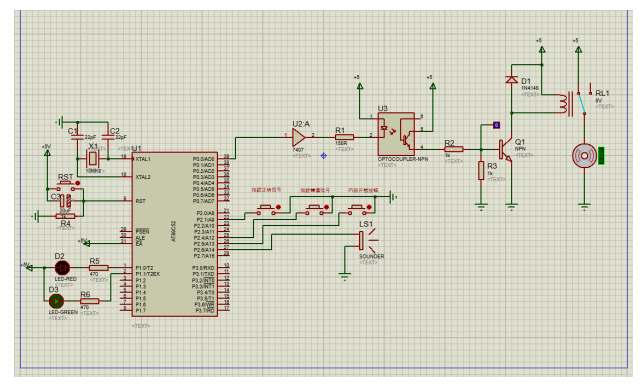Select resistor R5 next to red LED
The image size is (644, 387).
[x=99, y=268]
